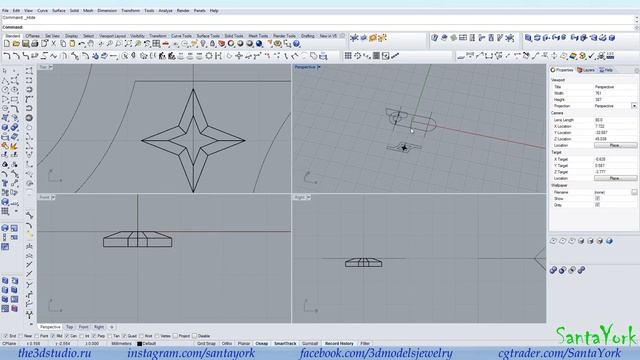This screenshot has width=640, height=360.
Task: Click the four-viewport layout grid icon
Action: pyautogui.click(x=156, y=44)
